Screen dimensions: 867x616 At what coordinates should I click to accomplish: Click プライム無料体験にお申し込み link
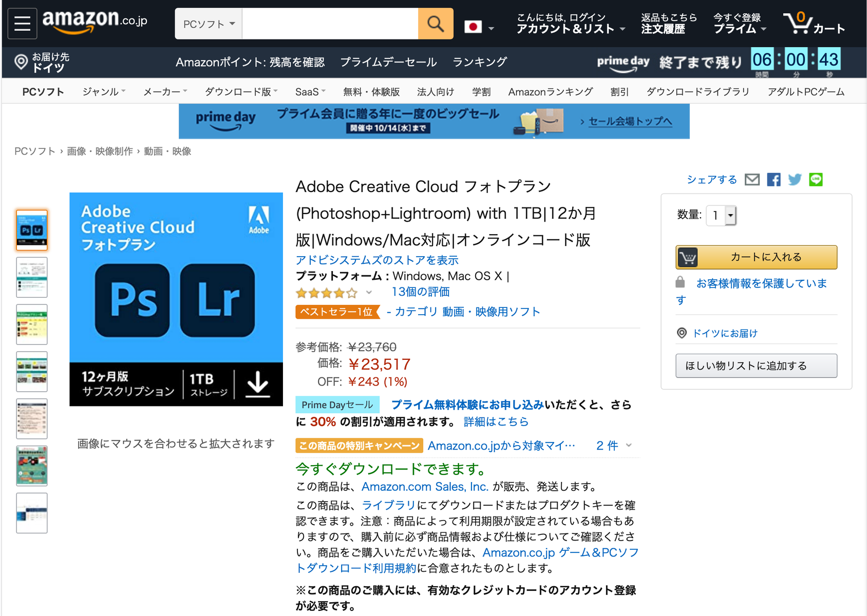tap(467, 405)
